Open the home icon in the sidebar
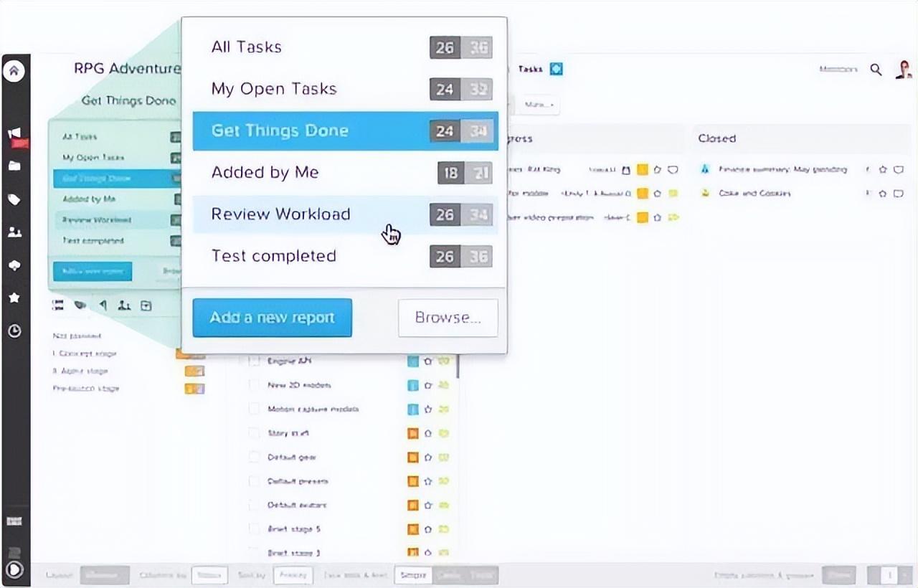The height and width of the screenshot is (588, 918). pyautogui.click(x=14, y=71)
